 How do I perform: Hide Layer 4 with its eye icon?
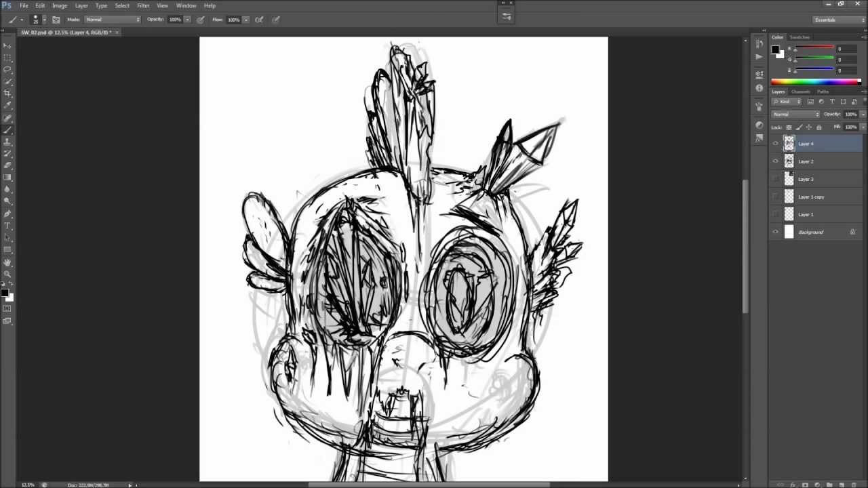pos(776,144)
